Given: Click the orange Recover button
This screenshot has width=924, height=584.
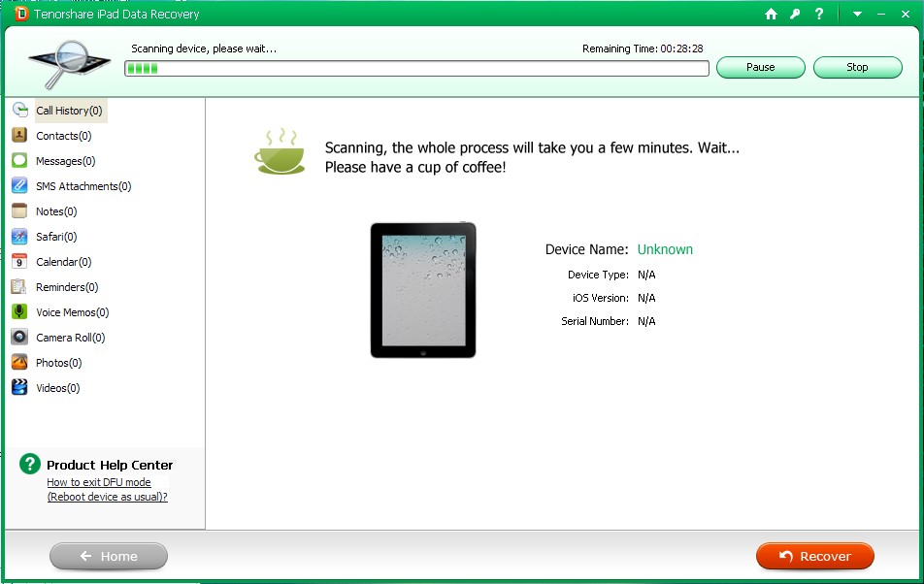Looking at the screenshot, I should (815, 556).
